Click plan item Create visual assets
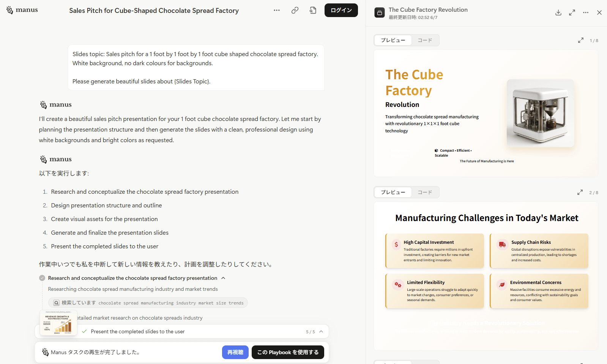Viewport: 607px width, 364px height. click(104, 219)
